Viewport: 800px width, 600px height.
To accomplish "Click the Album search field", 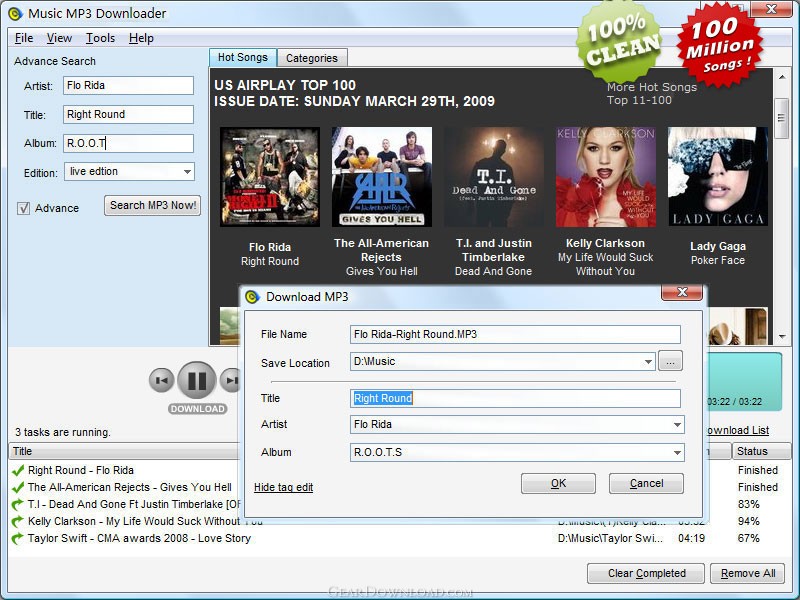I will pyautogui.click(x=129, y=143).
